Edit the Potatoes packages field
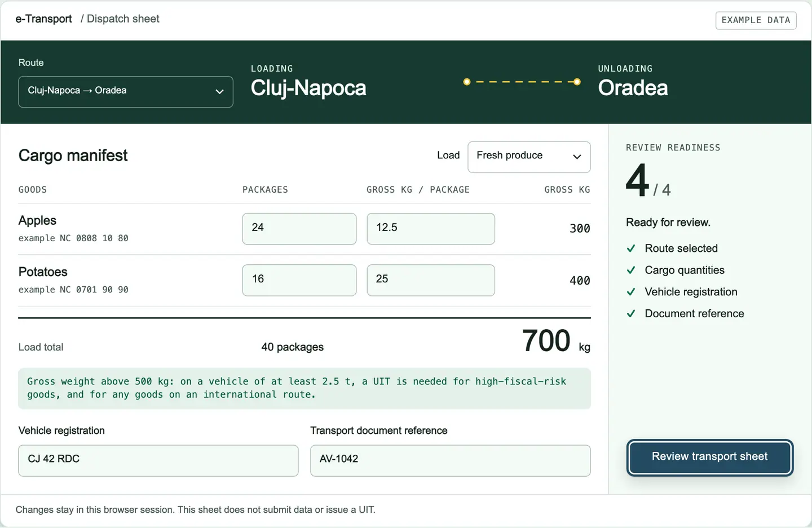The width and height of the screenshot is (812, 528). point(299,280)
